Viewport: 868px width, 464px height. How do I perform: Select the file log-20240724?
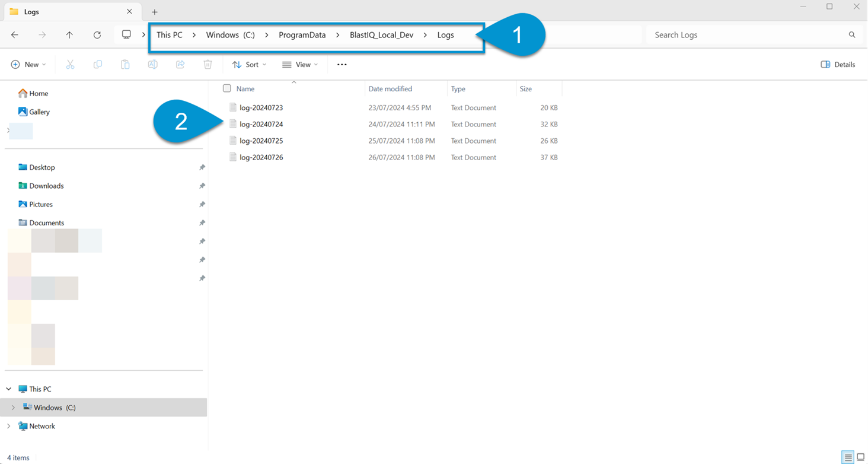261,124
